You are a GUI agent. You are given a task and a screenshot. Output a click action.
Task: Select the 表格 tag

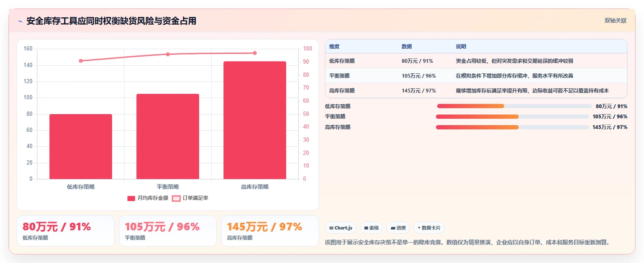371,228
